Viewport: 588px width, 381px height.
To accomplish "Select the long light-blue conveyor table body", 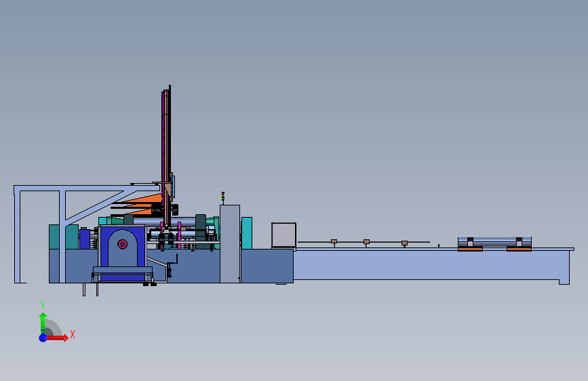I will coord(432,264).
